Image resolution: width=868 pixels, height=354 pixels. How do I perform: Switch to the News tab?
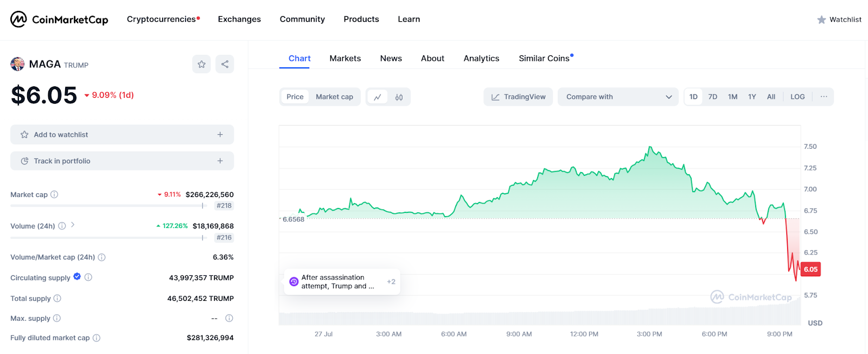pyautogui.click(x=391, y=58)
